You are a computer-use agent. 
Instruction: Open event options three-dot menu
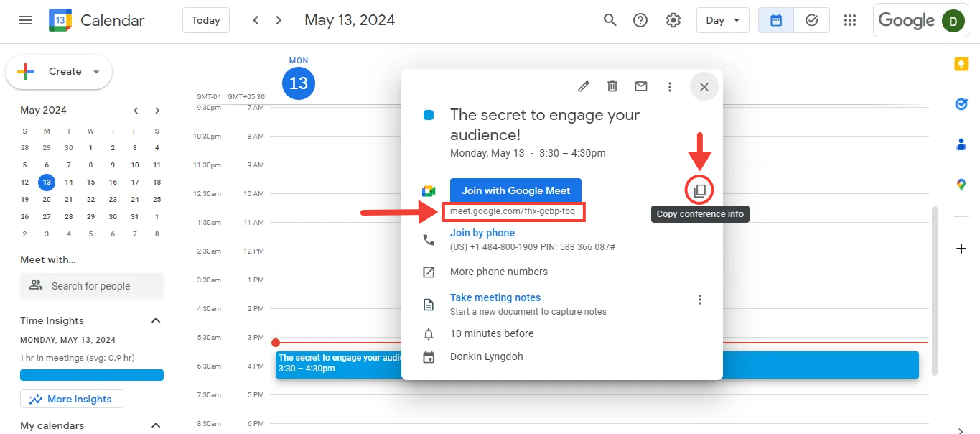(x=670, y=86)
